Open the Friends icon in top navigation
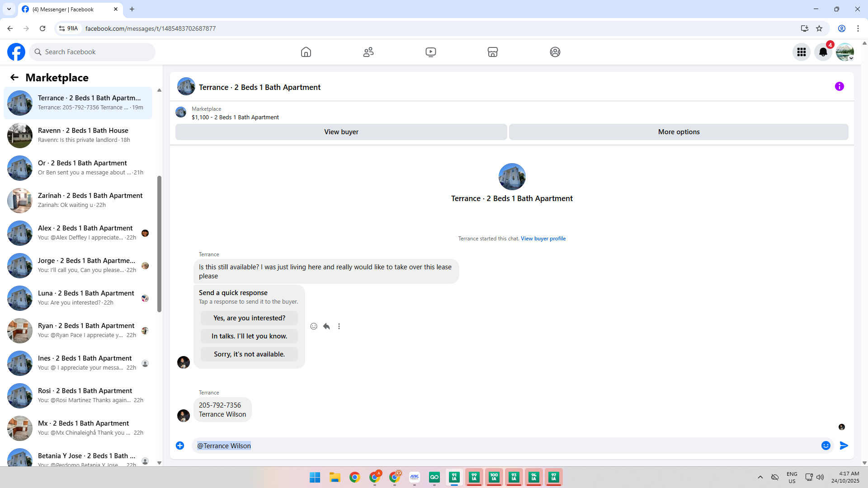This screenshot has width=868, height=488. 368,52
